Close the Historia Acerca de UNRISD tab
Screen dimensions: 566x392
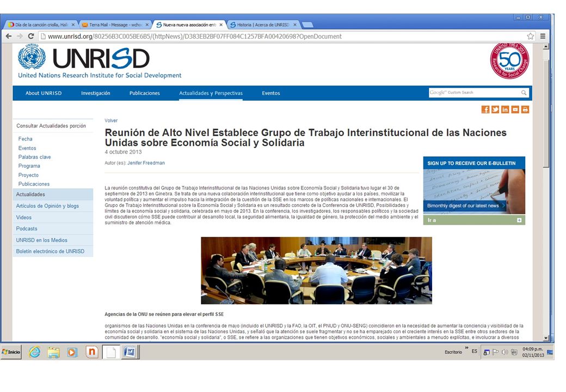pos(295,25)
